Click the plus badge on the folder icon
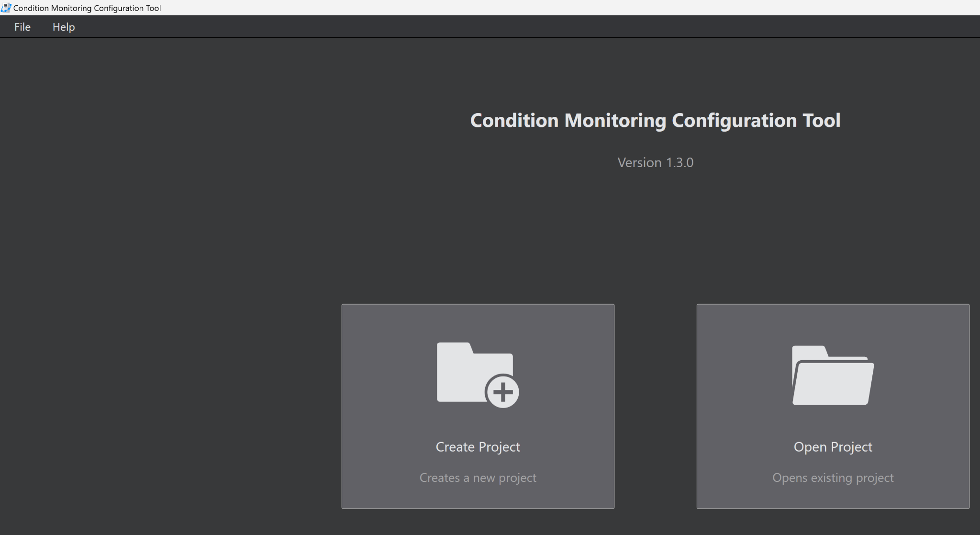The height and width of the screenshot is (535, 980). point(502,392)
